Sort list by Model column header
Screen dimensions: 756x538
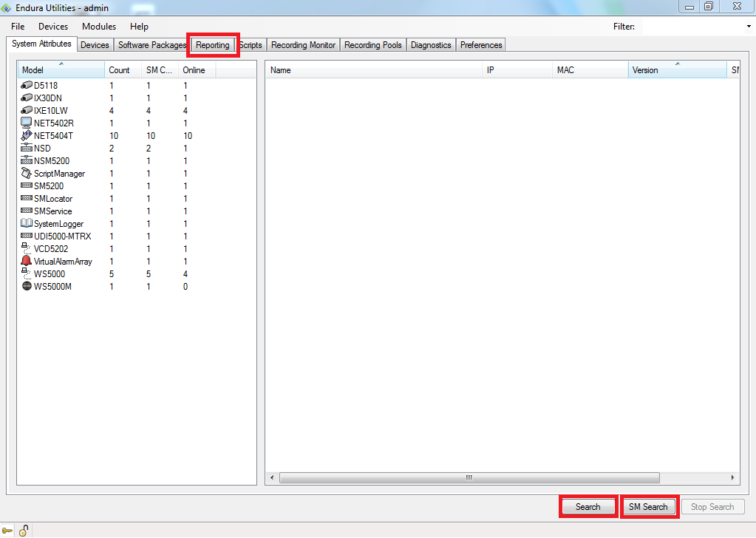point(61,70)
